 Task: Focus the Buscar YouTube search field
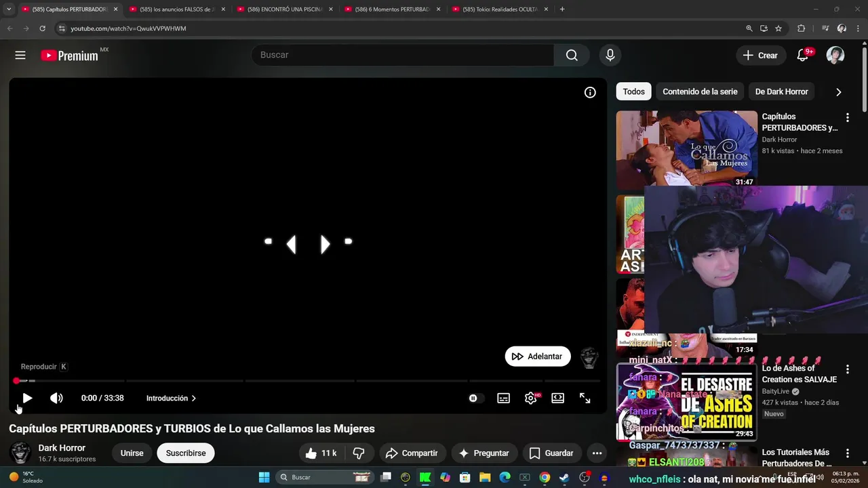click(x=403, y=55)
